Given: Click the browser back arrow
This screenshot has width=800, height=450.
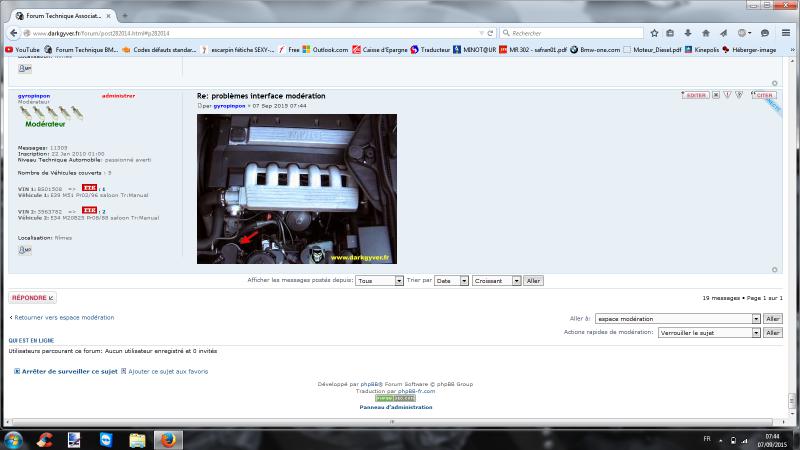Looking at the screenshot, I should [15, 33].
